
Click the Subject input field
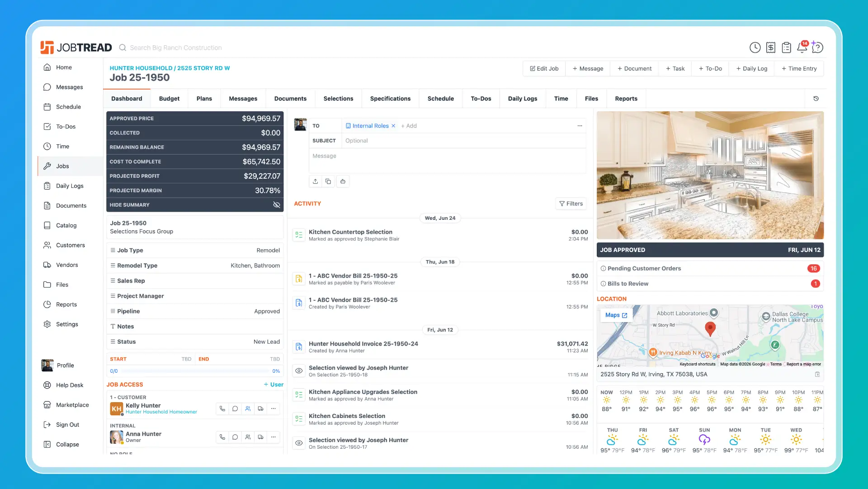464,141
